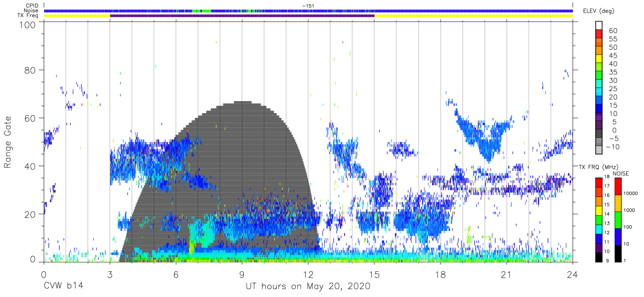Click the '-151' CPID value
644x297 pixels.
308,5
